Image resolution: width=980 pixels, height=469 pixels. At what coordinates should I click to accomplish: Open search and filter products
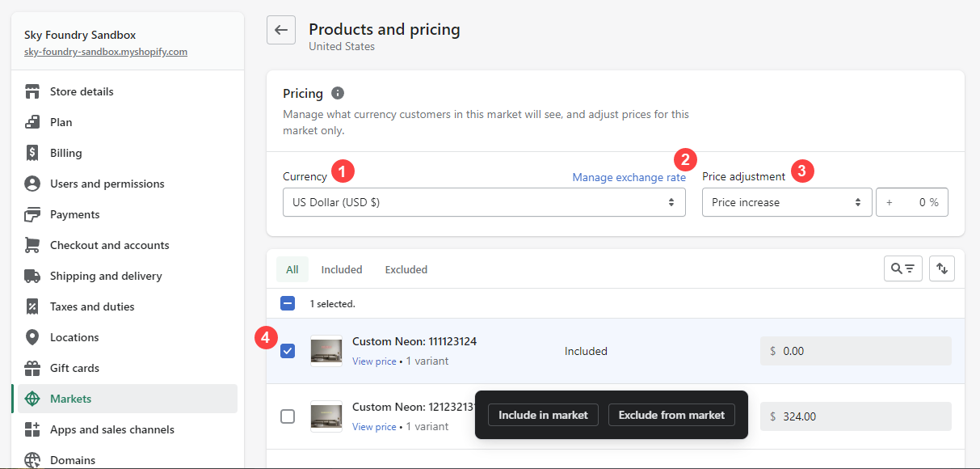(x=903, y=268)
